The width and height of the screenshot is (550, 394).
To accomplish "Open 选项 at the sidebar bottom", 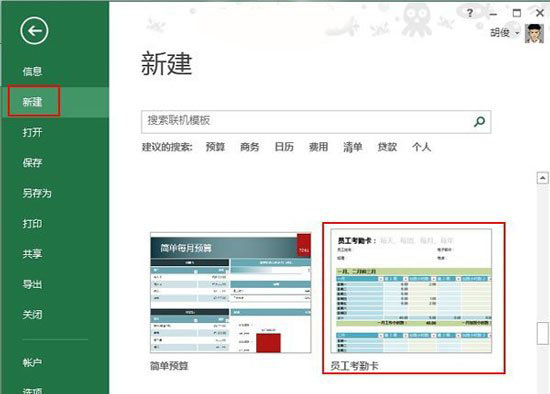I will coord(32,390).
